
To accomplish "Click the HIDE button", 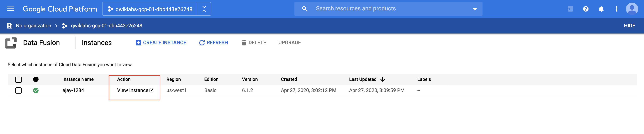I will (x=629, y=26).
